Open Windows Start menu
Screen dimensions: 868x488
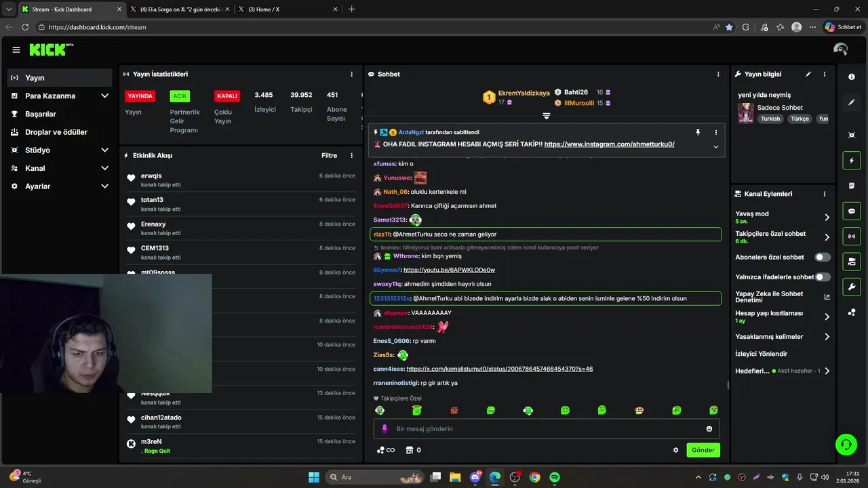[314, 477]
